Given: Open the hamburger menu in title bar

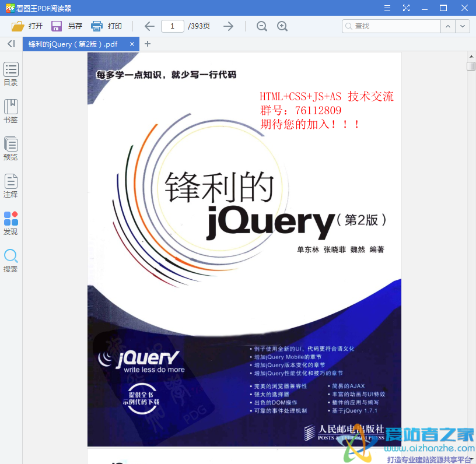Looking at the screenshot, I should tap(387, 8).
